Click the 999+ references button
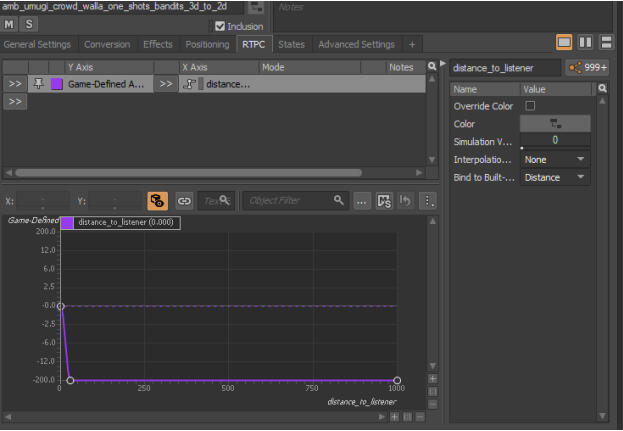 tap(587, 68)
